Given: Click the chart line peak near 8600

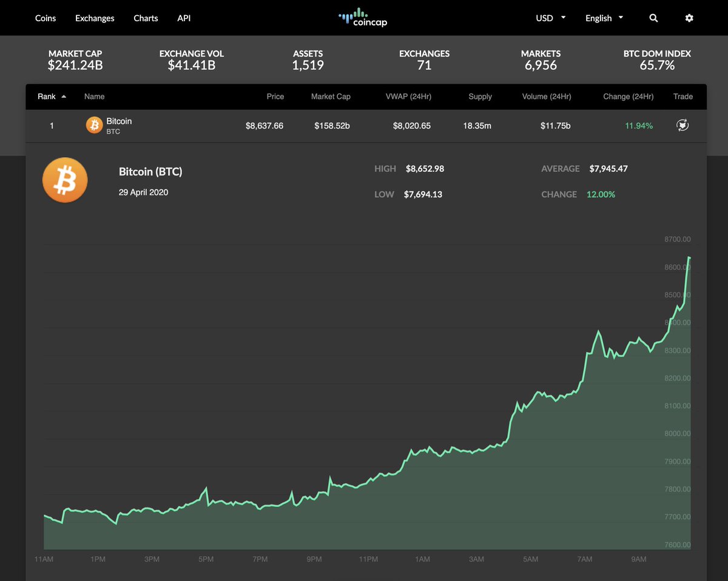Looking at the screenshot, I should [689, 258].
